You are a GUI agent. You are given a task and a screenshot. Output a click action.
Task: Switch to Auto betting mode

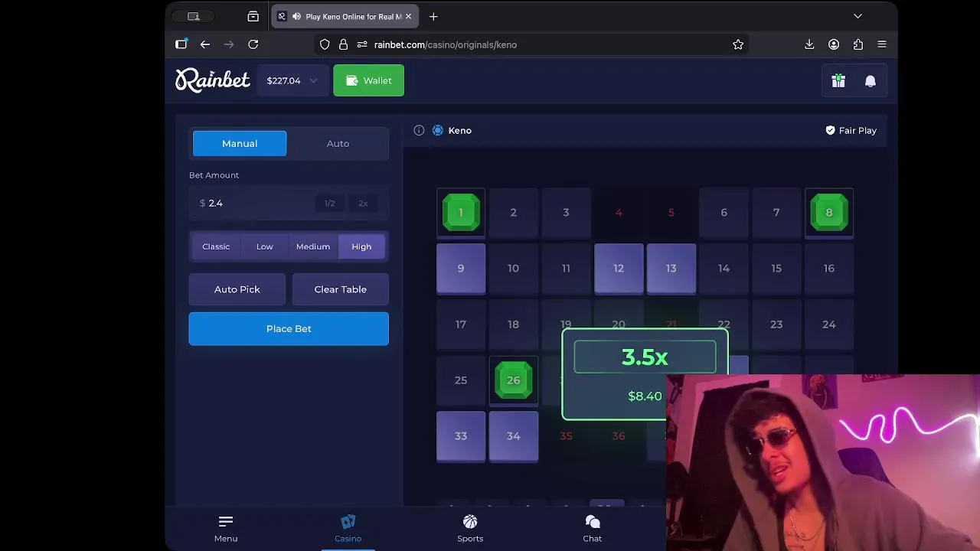pos(338,143)
